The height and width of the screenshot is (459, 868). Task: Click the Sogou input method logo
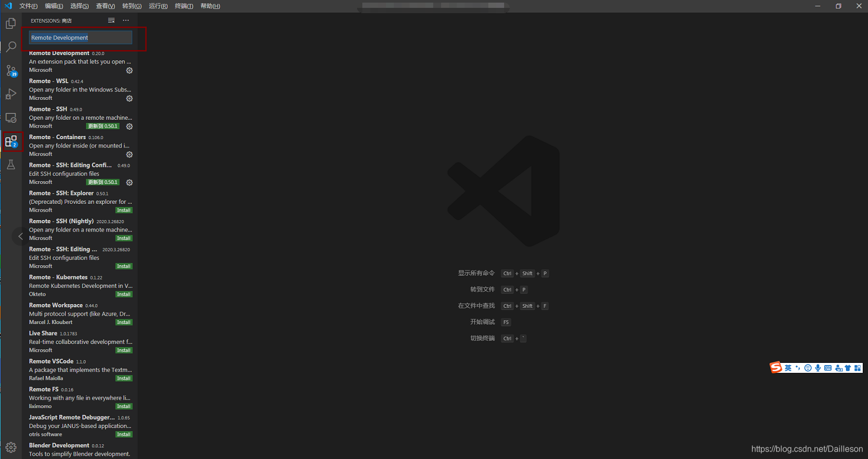pyautogui.click(x=776, y=368)
